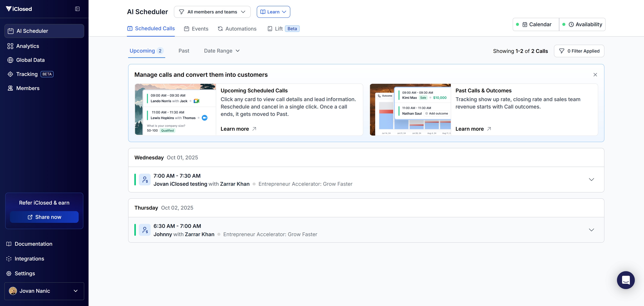
Task: Click the Share now button
Action: tap(44, 217)
